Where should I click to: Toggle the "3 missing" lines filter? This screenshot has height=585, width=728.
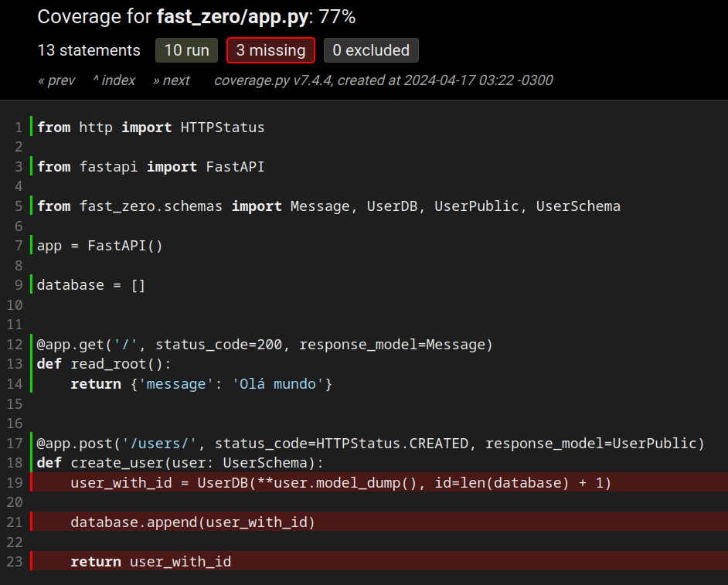[x=270, y=50]
